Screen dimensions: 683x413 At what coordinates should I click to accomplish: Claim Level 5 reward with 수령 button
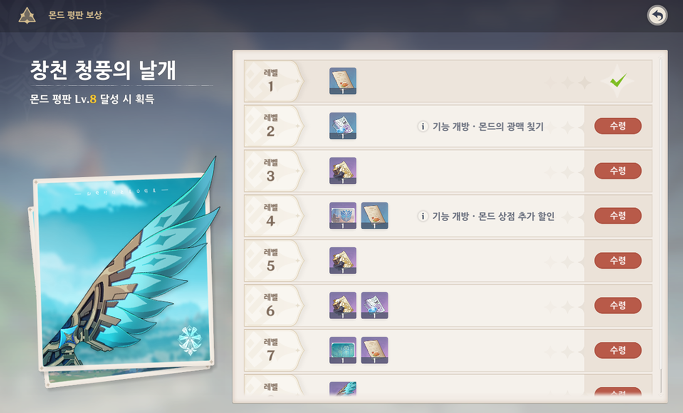click(x=618, y=261)
